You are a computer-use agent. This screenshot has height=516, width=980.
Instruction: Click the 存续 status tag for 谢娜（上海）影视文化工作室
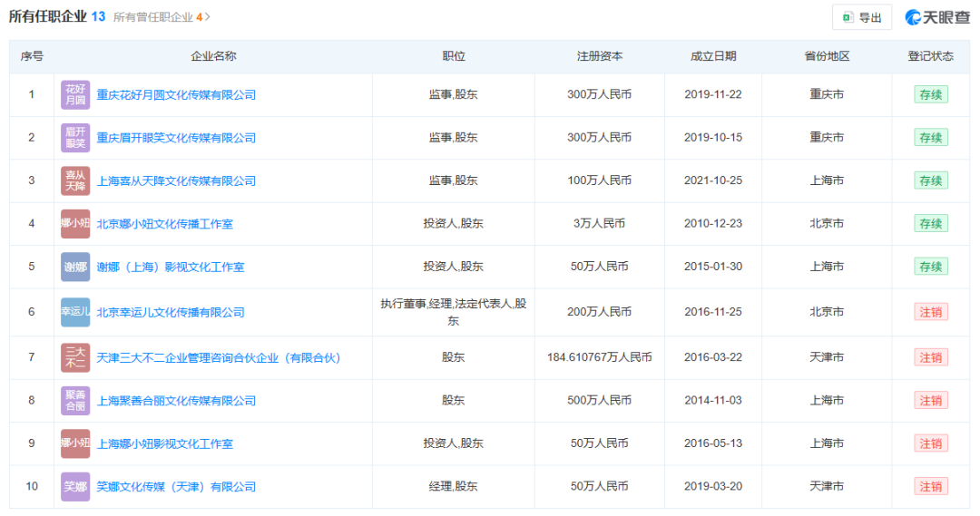931,267
